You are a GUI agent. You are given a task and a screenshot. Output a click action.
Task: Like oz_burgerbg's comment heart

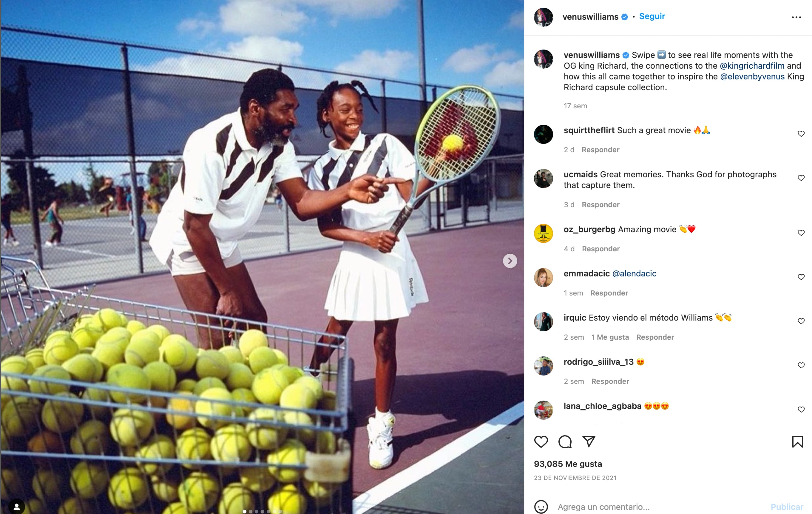[801, 233]
